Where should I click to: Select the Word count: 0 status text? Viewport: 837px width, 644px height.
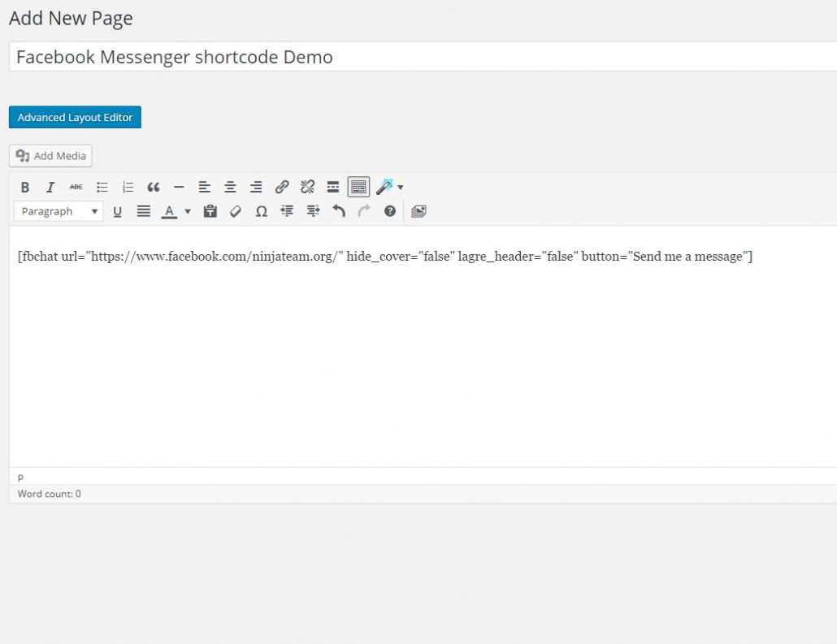[49, 494]
